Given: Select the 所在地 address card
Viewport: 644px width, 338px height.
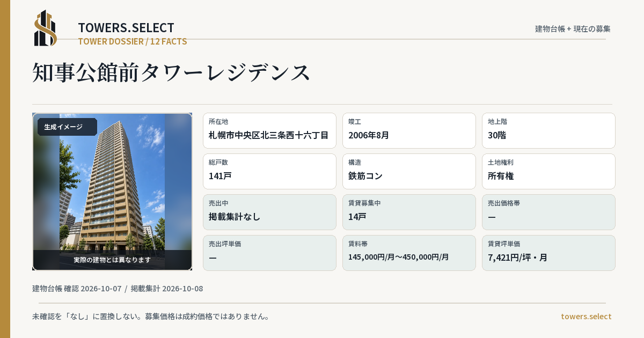Looking at the screenshot, I should pos(269,130).
